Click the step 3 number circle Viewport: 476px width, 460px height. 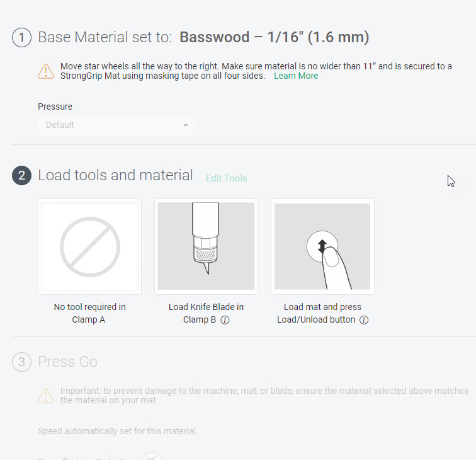21,362
